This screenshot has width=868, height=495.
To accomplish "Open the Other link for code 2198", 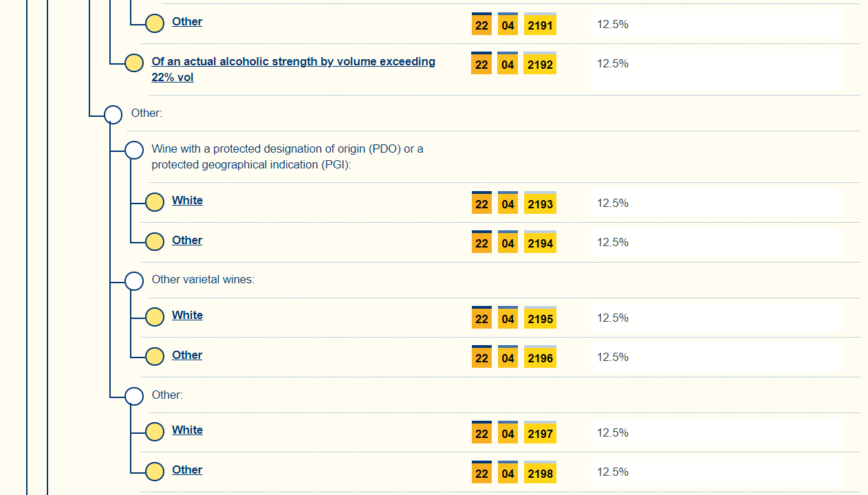I will [187, 470].
